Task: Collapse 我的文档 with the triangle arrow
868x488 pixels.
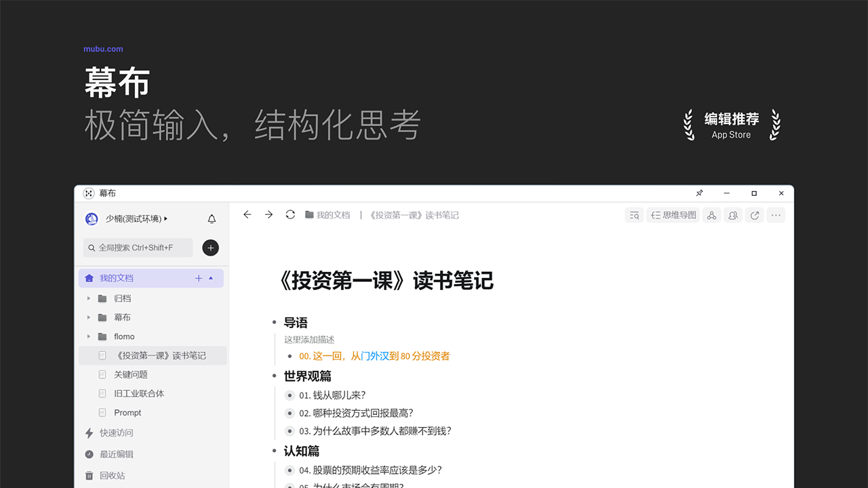Action: click(211, 278)
